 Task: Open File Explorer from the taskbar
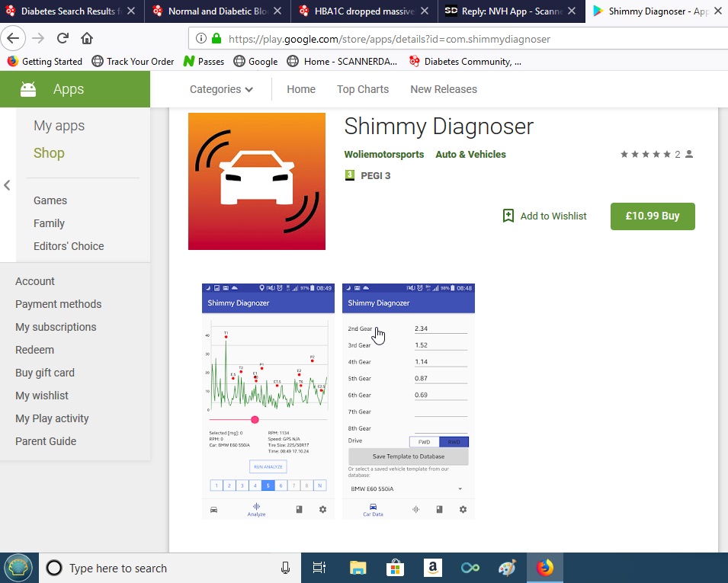click(x=358, y=568)
